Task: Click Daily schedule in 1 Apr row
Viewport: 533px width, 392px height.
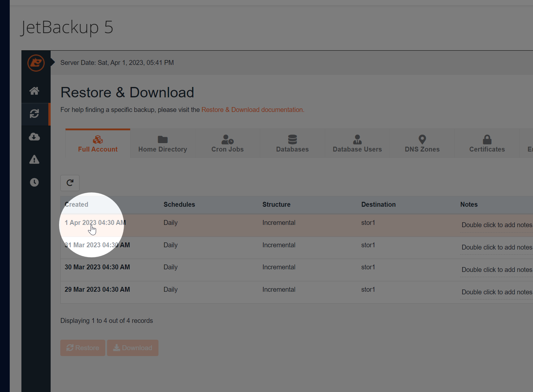Action: point(170,223)
